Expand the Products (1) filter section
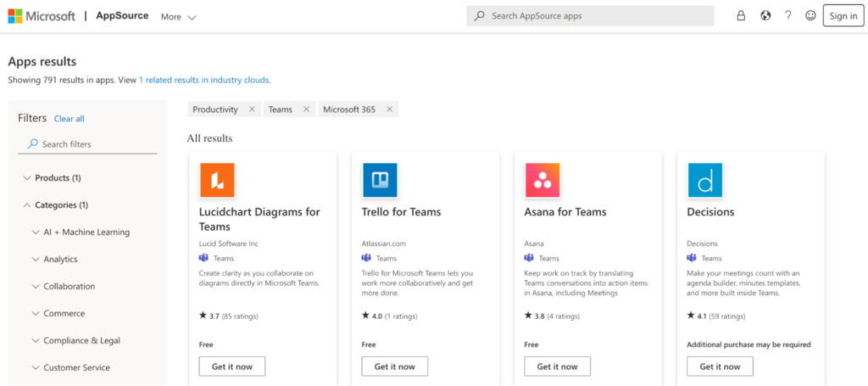The image size is (868, 386). 53,178
